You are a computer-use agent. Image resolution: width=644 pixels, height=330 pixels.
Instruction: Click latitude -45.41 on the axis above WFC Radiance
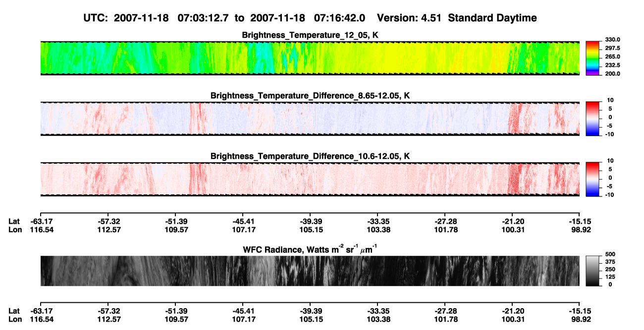[243, 221]
